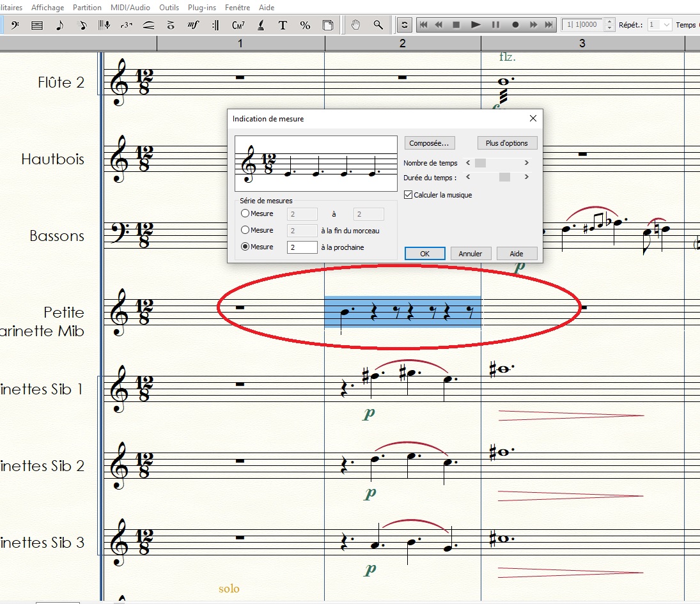Select the first 'Mesure ... à' range radio button
Screen dimensions: 700x604
pos(245,213)
